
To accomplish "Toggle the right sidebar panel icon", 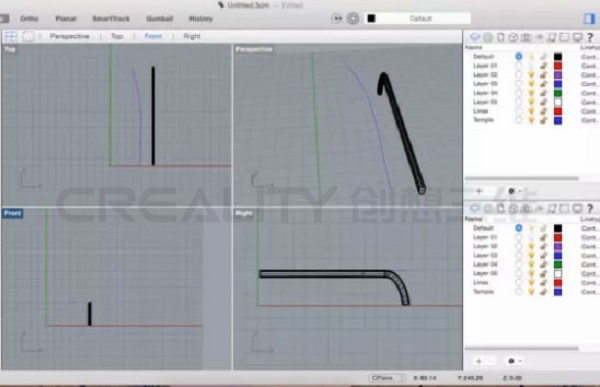I will [589, 18].
